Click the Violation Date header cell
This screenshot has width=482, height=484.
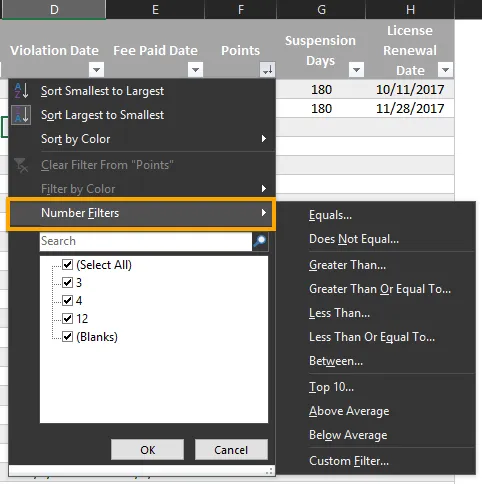[54, 49]
